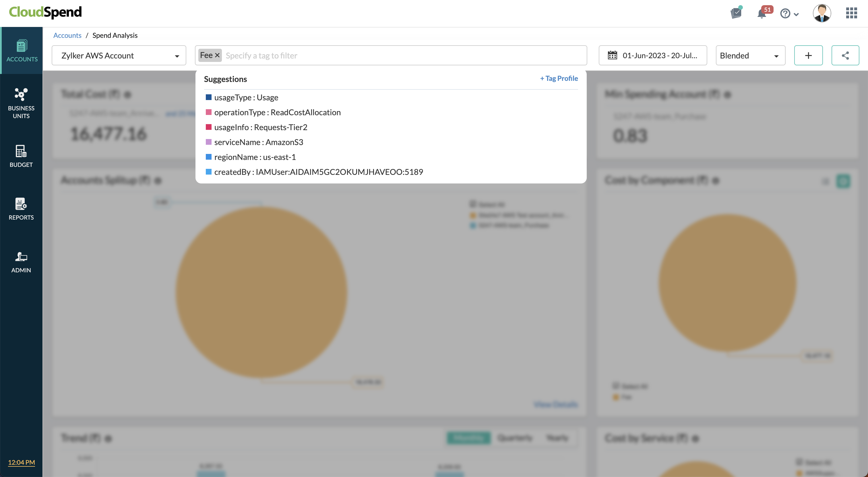The height and width of the screenshot is (477, 868).
Task: Open the Reports section
Action: [x=21, y=209]
